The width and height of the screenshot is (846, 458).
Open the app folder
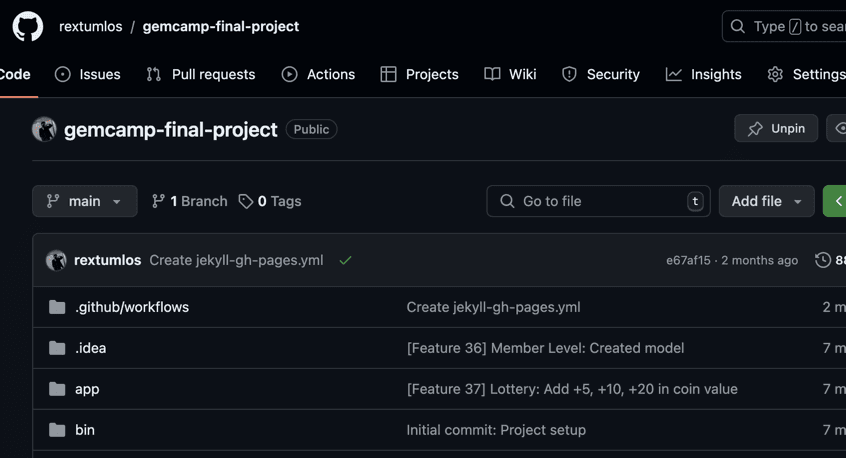click(87, 389)
